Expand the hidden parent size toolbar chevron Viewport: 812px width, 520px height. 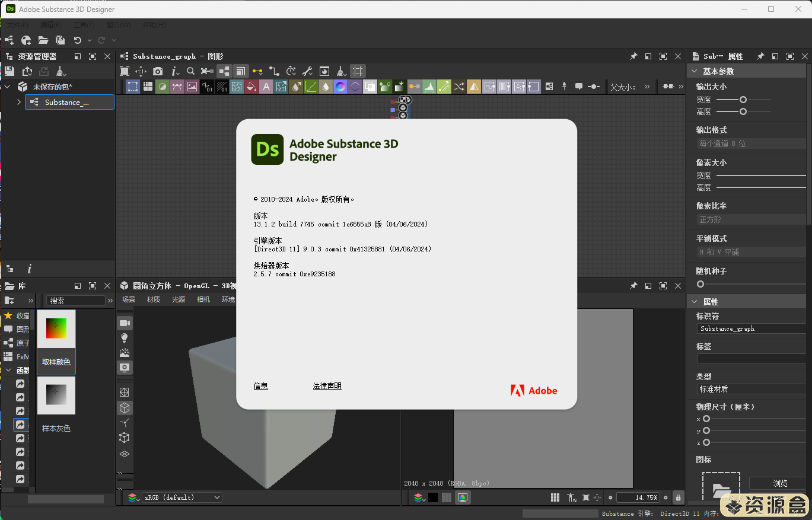647,87
